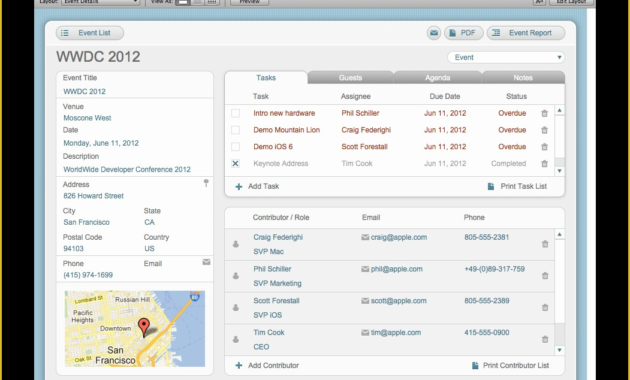Remove contributor Tim Cook with trash icon
Screen dimensions: 630x380
point(545,339)
